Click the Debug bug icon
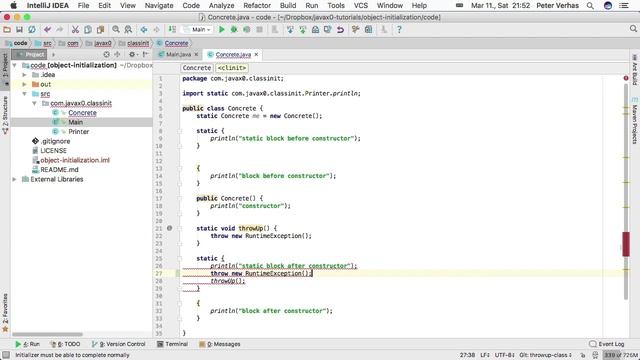 point(234,29)
